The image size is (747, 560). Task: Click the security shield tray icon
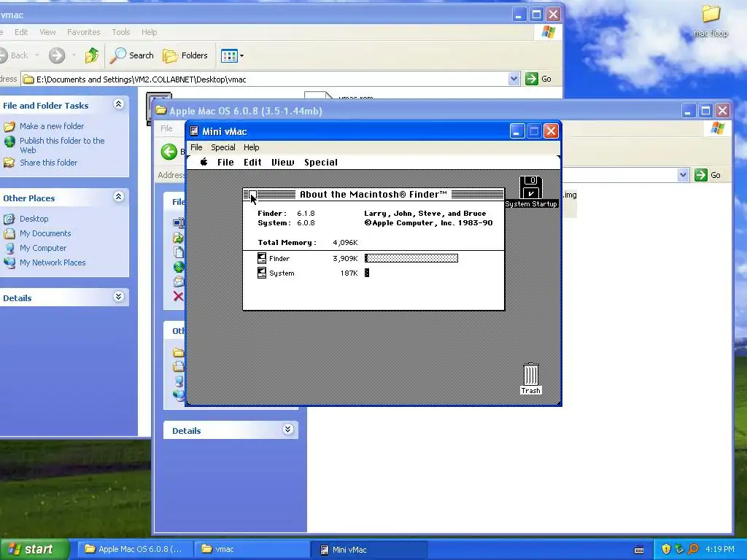[666, 549]
